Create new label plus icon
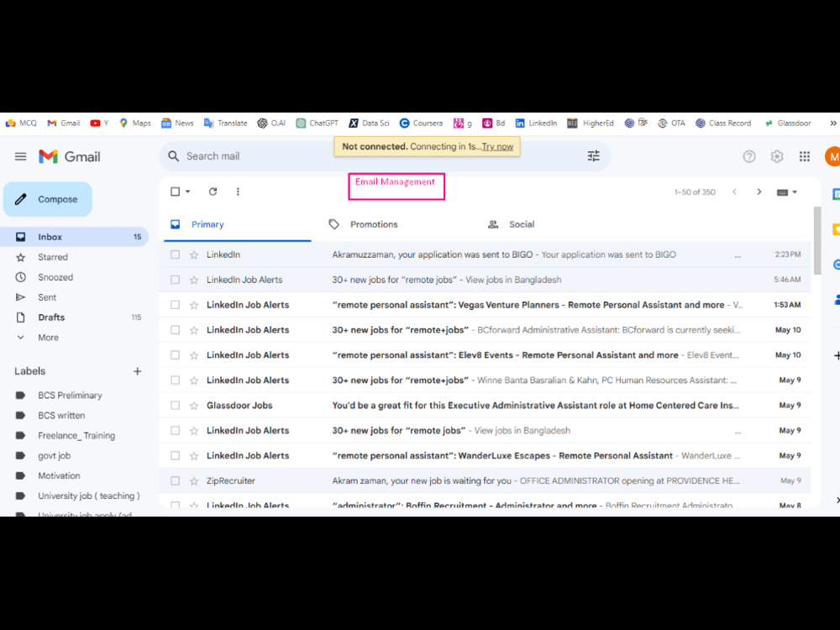Screen dimensions: 840x630 click(x=137, y=371)
